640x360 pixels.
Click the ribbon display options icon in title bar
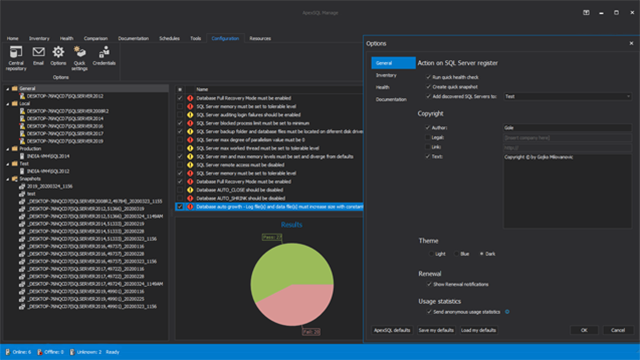point(586,13)
